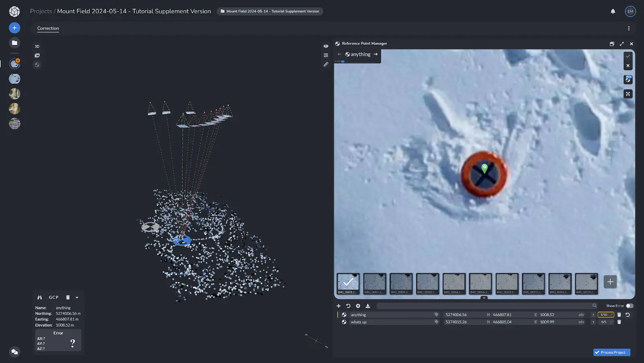644x363 pixels.
Task: Toggle layer visibility eye icon
Action: pyautogui.click(x=326, y=46)
